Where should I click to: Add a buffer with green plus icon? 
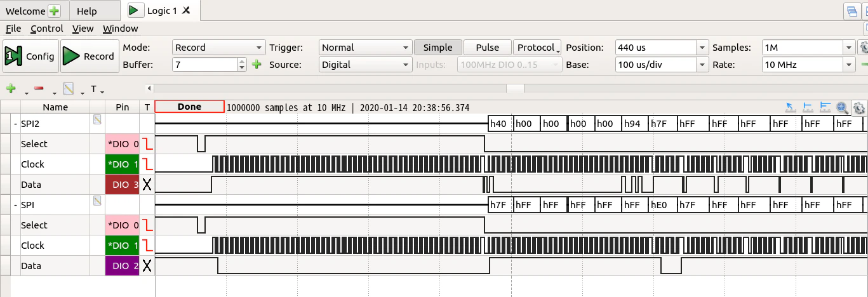(x=257, y=64)
